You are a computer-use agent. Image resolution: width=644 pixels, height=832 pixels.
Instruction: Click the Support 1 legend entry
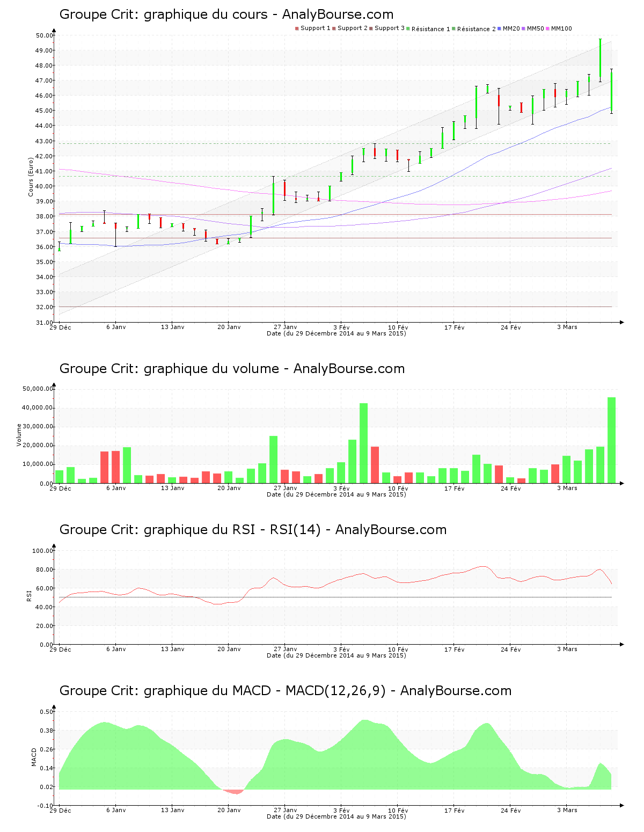(x=313, y=28)
